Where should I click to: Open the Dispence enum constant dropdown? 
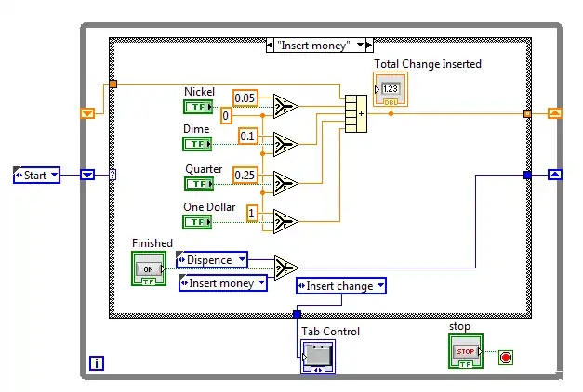(x=241, y=260)
